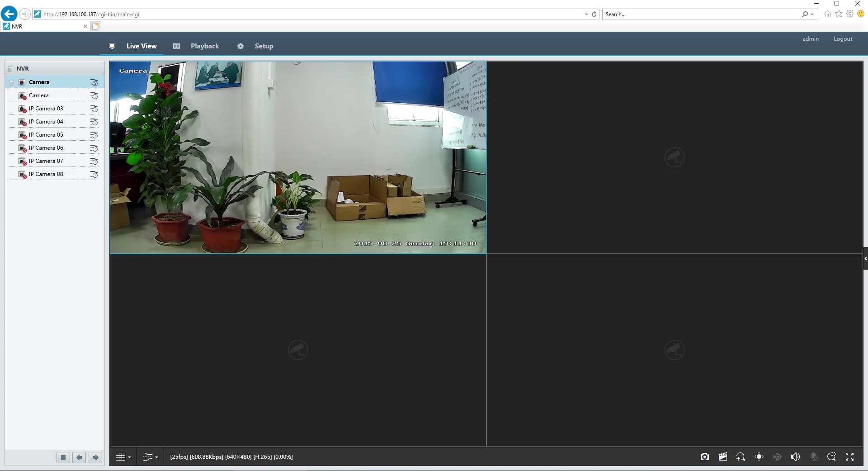Image resolution: width=868 pixels, height=471 pixels.
Task: Select the empty top-right video pane
Action: pos(675,157)
